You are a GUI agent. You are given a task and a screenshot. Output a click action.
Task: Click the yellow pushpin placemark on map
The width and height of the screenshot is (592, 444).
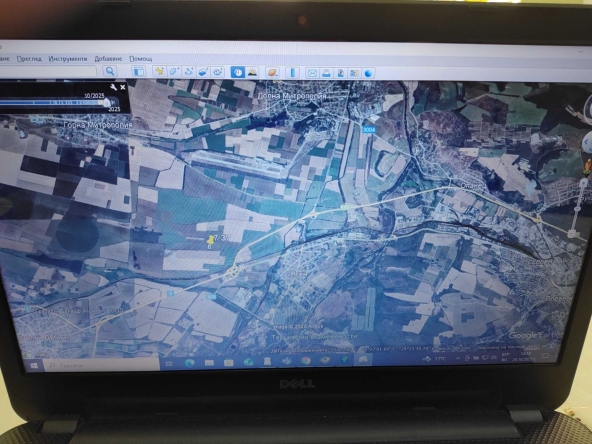[211, 240]
